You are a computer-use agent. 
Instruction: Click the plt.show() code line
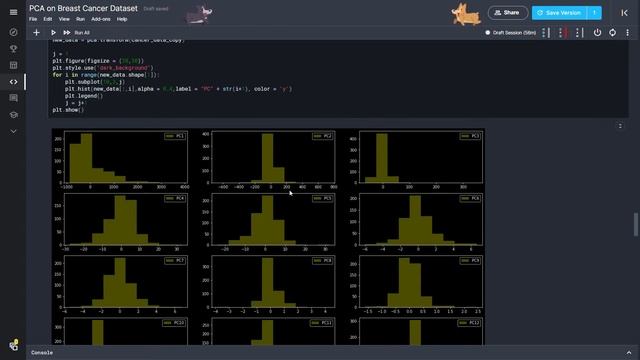68,110
